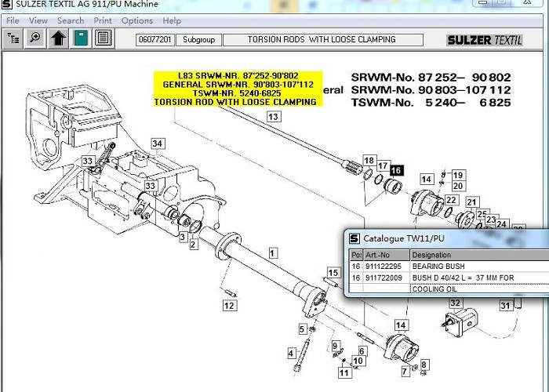This screenshot has height=392, width=549.
Task: Click the Catalogue TW11/PU popup title bar
Action: point(448,238)
